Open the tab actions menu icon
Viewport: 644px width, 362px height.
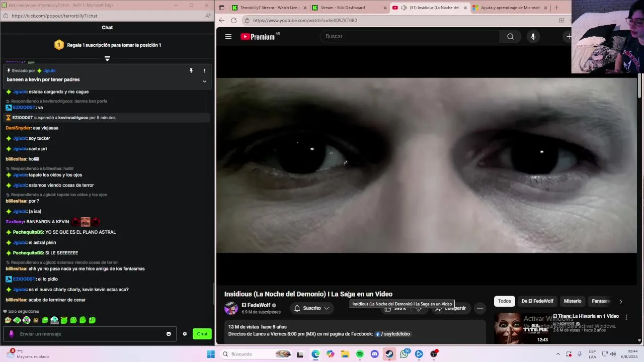(221, 8)
